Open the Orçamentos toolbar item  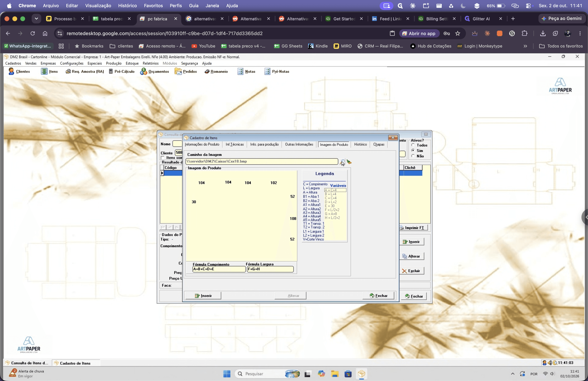(x=154, y=71)
